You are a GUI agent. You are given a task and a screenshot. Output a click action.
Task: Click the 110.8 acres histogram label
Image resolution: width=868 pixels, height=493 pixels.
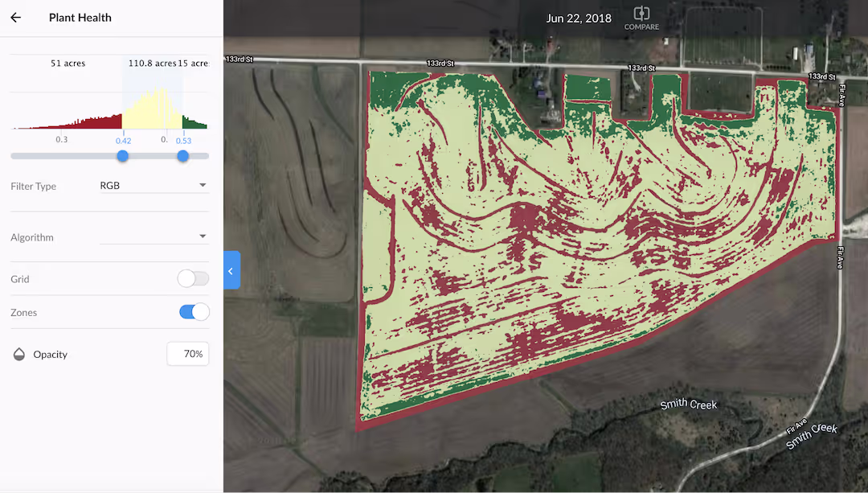[x=152, y=62]
